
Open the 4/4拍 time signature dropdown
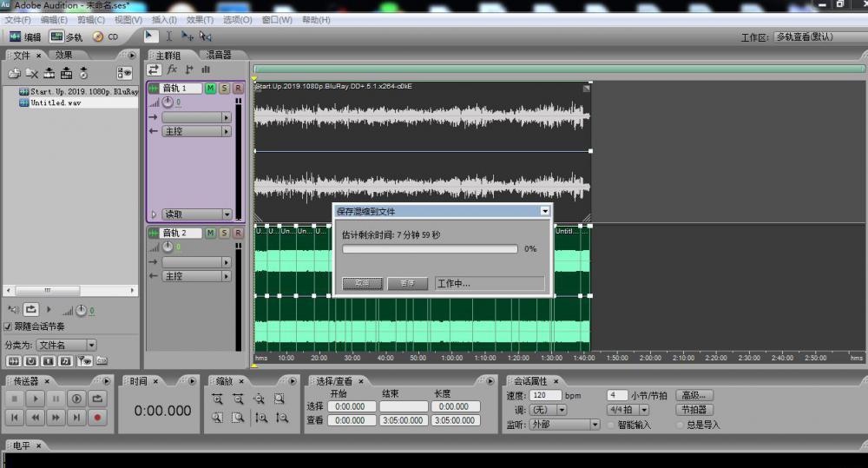pos(628,410)
